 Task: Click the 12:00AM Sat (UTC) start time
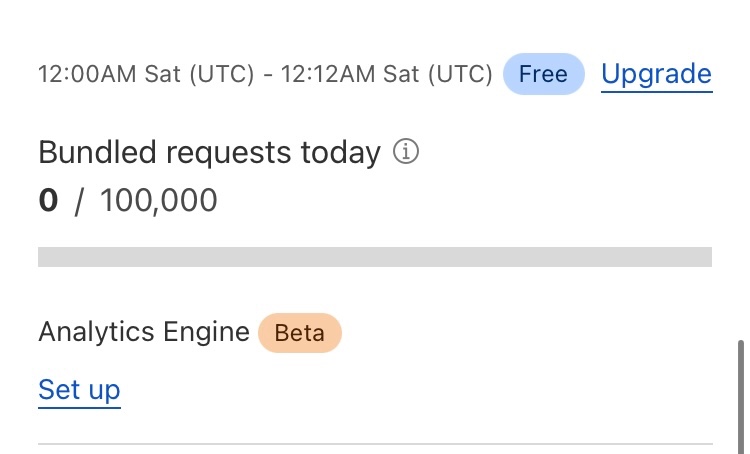tap(144, 75)
